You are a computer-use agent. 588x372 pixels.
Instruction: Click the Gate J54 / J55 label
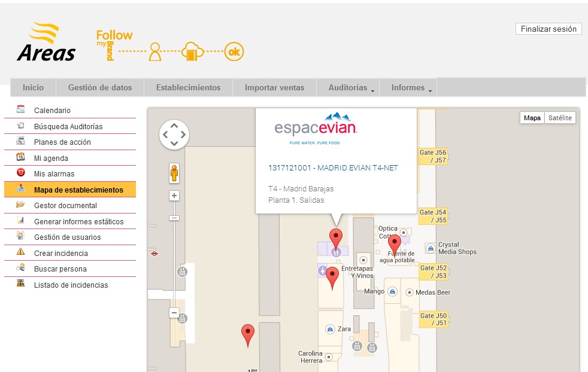click(433, 216)
